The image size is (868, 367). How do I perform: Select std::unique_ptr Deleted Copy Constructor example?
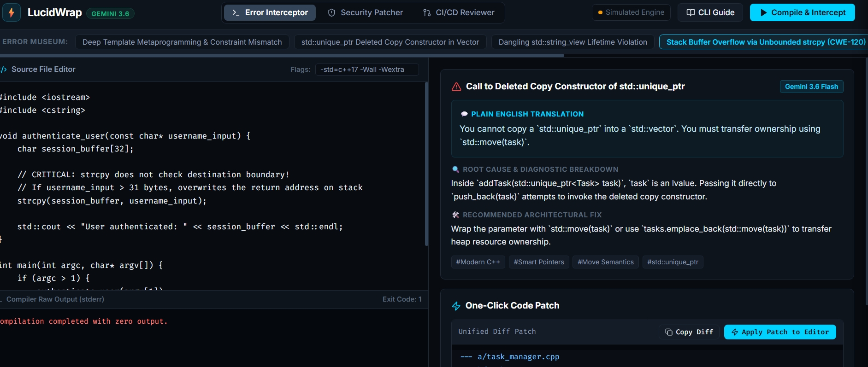click(x=390, y=42)
